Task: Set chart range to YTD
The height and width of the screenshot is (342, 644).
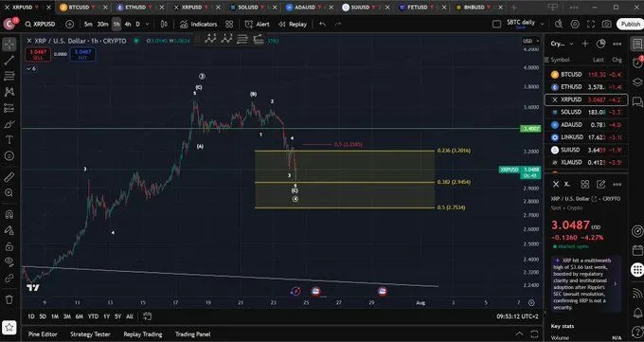Action: tap(93, 316)
